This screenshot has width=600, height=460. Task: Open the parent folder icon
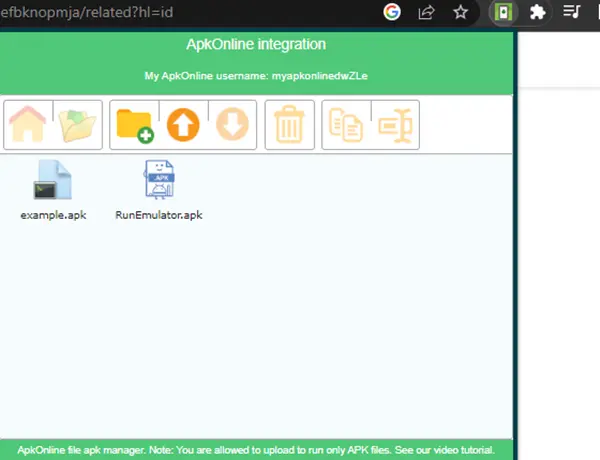78,125
